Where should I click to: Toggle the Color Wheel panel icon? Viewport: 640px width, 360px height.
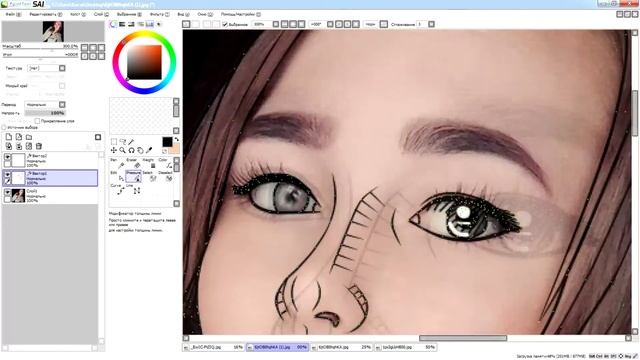click(x=113, y=24)
